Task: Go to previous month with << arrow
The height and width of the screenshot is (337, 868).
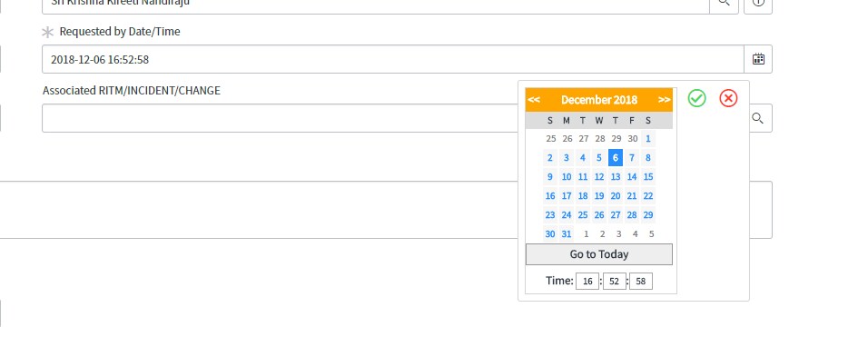Action: tap(534, 100)
